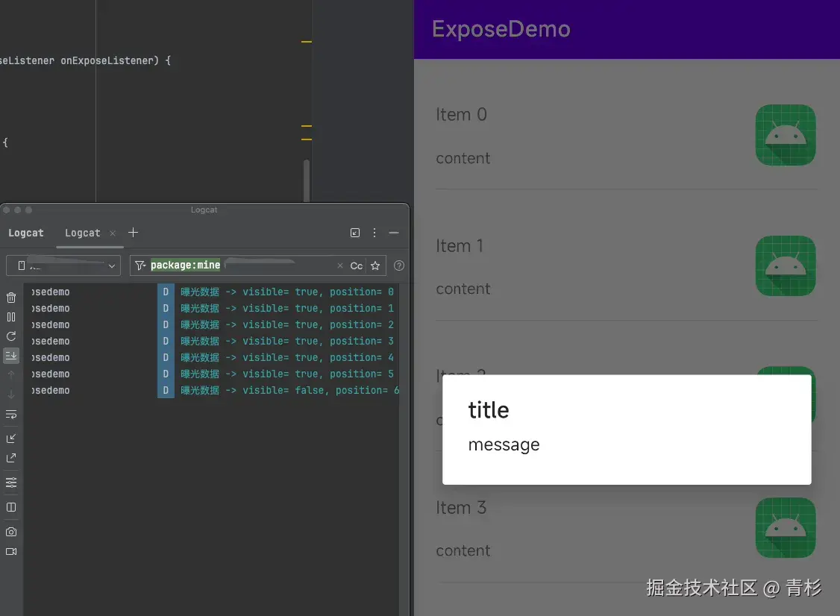Open Logcat formatting options sliders icon
This screenshot has width=840, height=616.
point(11,483)
